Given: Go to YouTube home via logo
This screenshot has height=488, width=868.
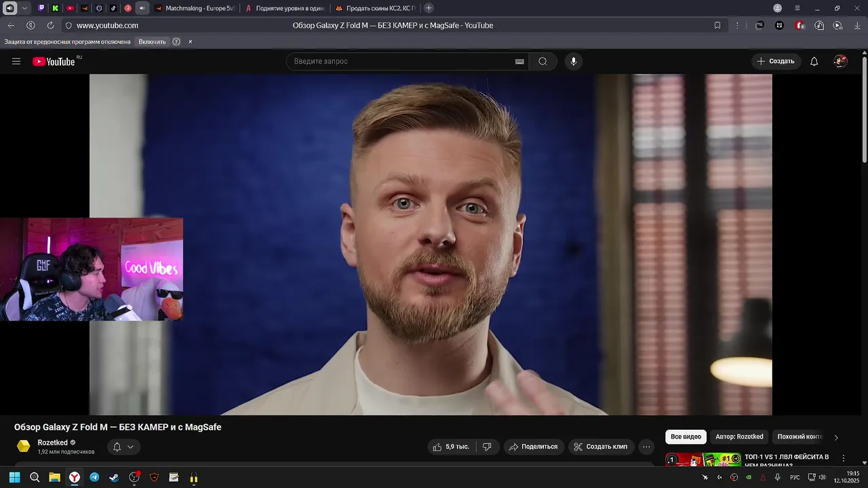Looking at the screenshot, I should (54, 62).
